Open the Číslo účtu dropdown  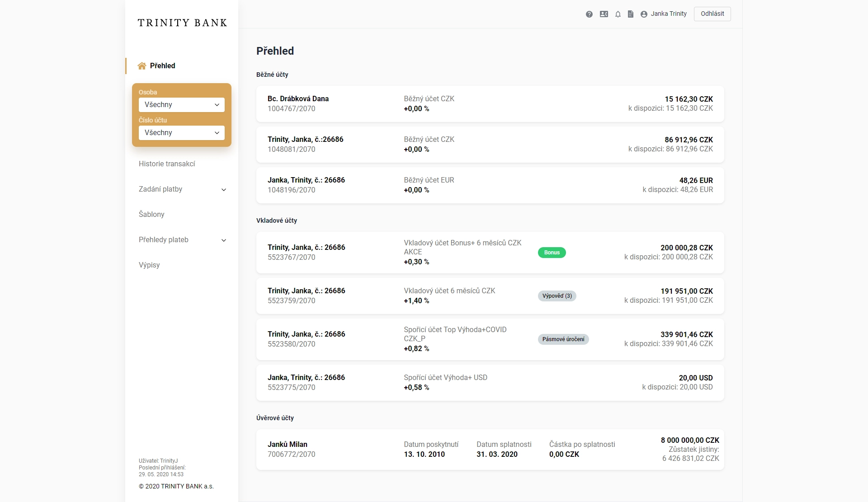(181, 133)
